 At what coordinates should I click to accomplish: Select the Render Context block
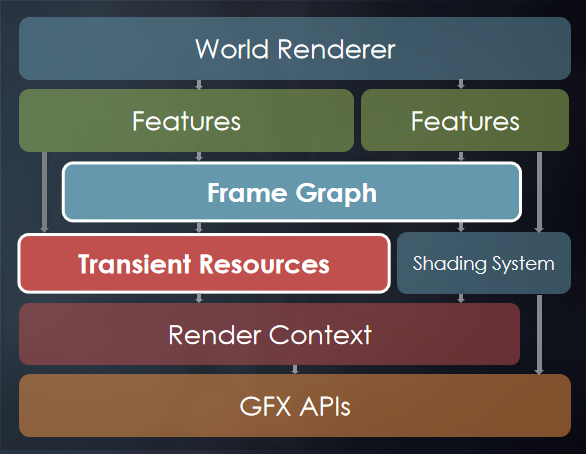(x=269, y=334)
